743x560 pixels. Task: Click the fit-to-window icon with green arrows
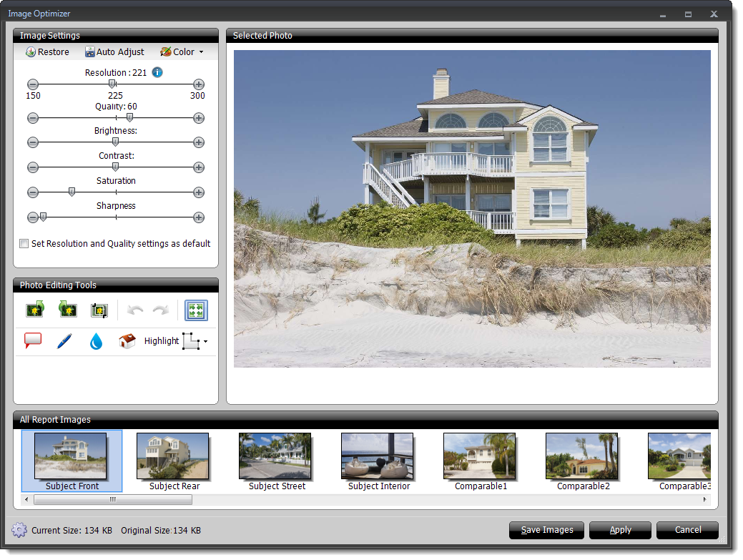click(196, 310)
